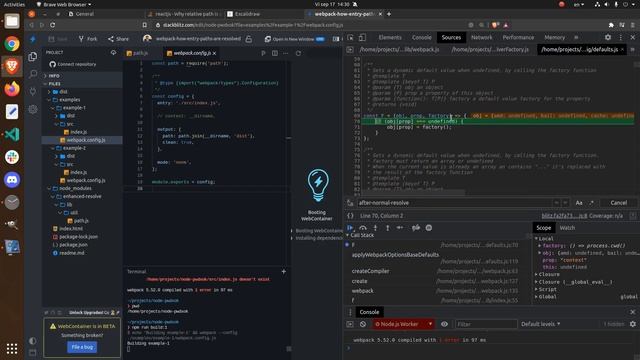640x360 pixels.
Task: Open DevTools settings gear at top
Action: [608, 38]
